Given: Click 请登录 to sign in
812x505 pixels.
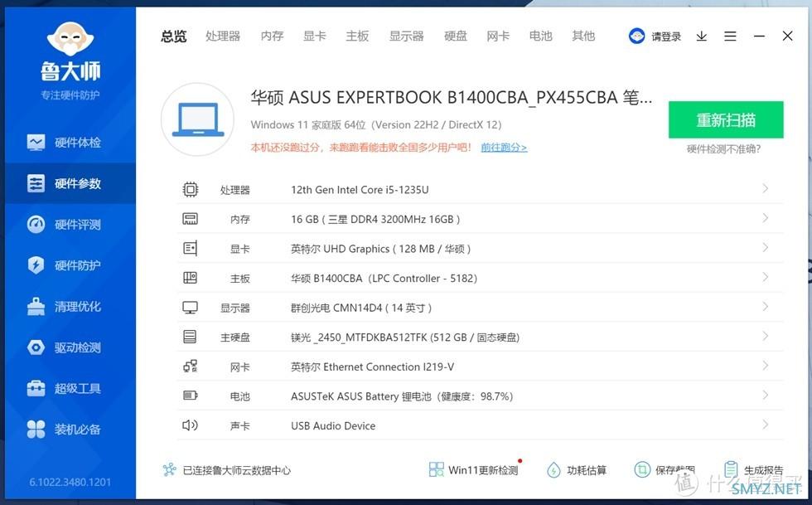Looking at the screenshot, I should [666, 36].
